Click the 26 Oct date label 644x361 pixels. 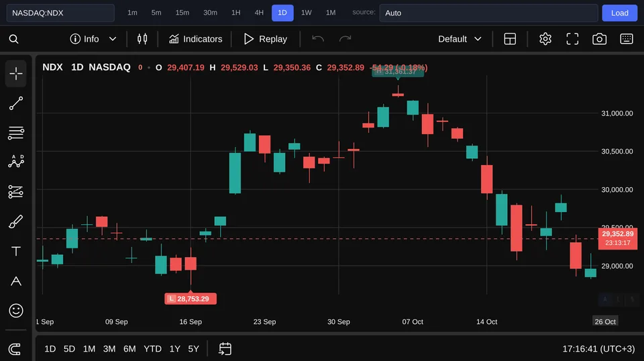click(x=605, y=321)
